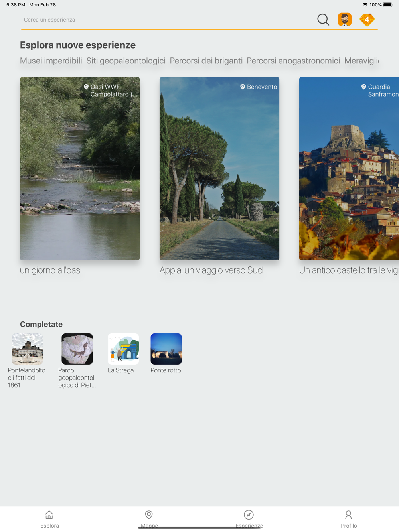Open completed La Strega thumbnail
Screen dimensions: 399x532
click(x=123, y=349)
